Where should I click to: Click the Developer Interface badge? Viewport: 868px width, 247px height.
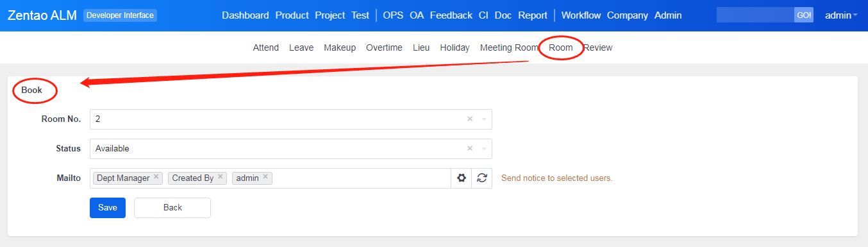[x=120, y=15]
